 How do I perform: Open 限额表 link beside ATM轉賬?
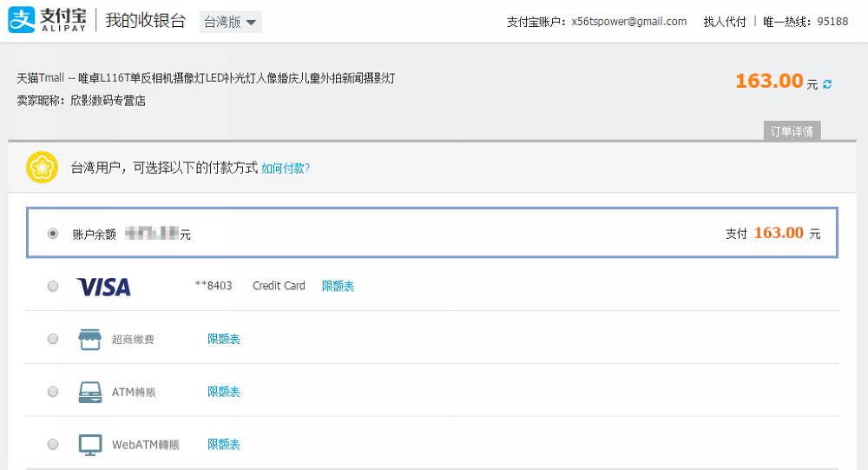(224, 391)
